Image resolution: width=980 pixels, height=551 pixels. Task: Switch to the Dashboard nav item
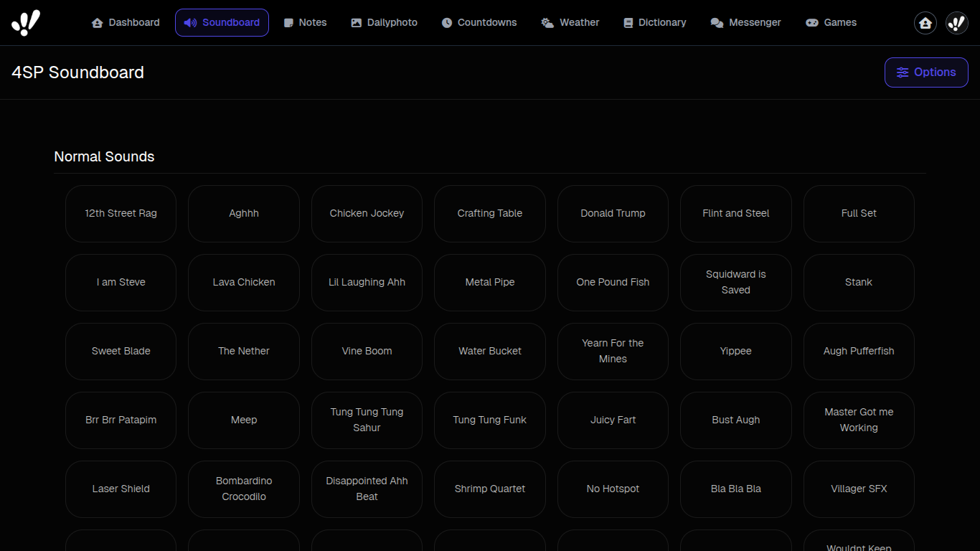[x=126, y=22]
